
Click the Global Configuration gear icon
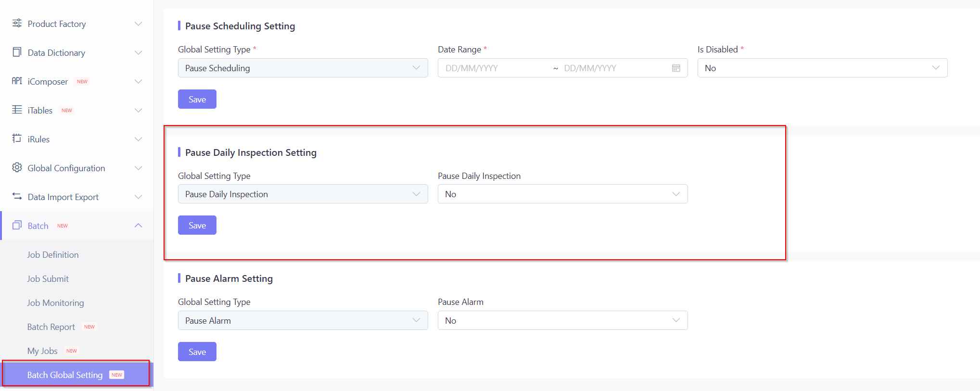tap(17, 167)
